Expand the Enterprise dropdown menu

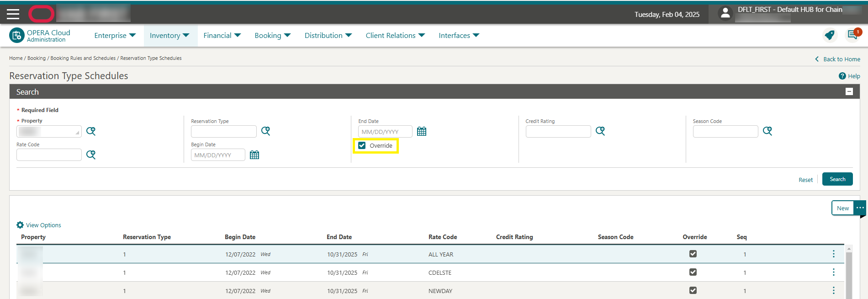pos(115,35)
